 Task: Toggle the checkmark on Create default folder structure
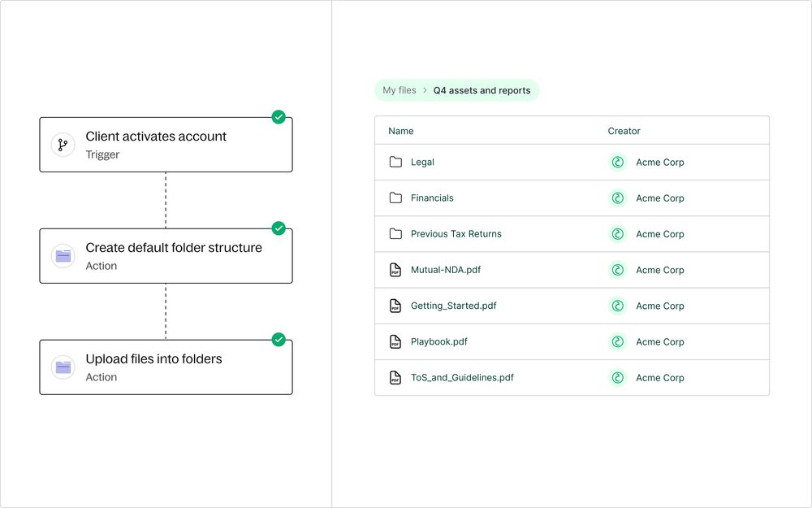(x=279, y=228)
